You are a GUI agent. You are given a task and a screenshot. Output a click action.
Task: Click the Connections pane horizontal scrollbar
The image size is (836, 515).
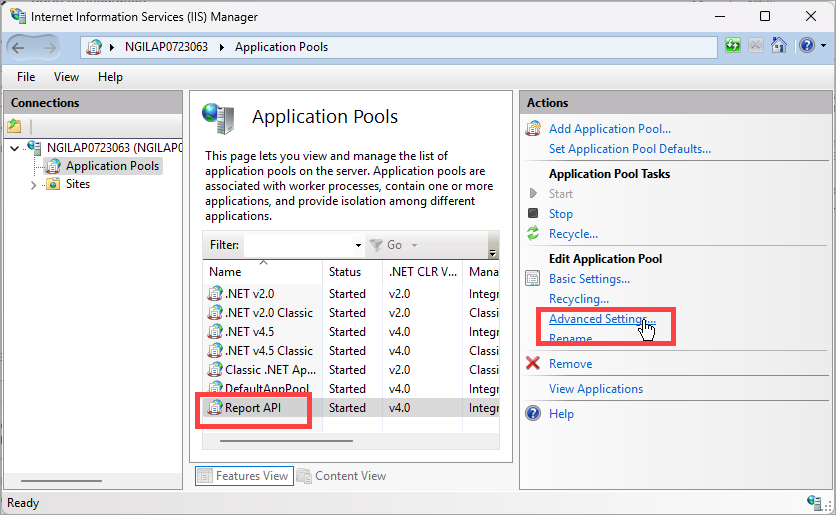[x=61, y=481]
